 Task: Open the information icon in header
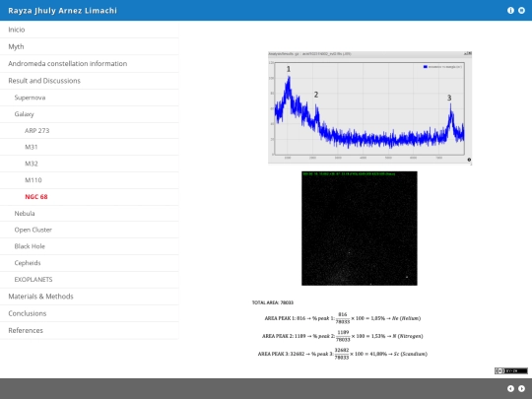tap(510, 11)
